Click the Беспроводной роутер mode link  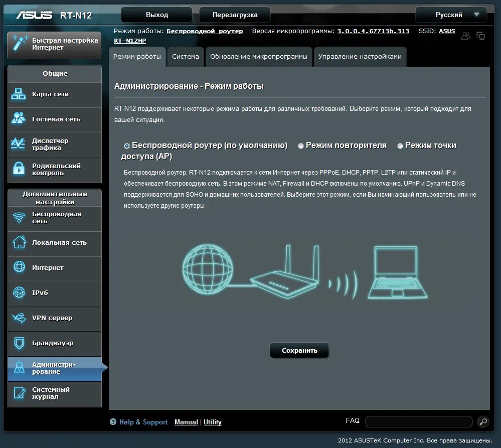tap(205, 31)
